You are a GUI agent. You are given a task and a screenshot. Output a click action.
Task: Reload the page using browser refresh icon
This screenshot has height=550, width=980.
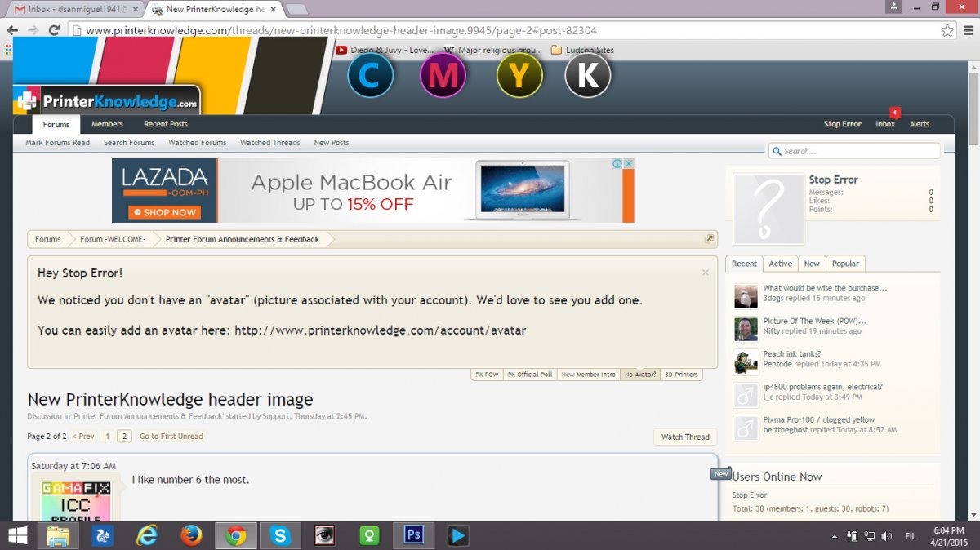coord(54,31)
